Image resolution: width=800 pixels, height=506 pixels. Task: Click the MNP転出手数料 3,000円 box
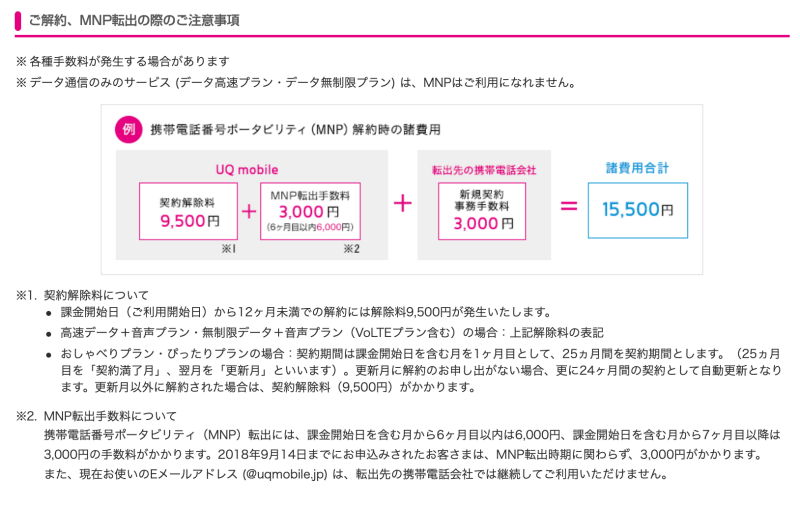click(310, 211)
